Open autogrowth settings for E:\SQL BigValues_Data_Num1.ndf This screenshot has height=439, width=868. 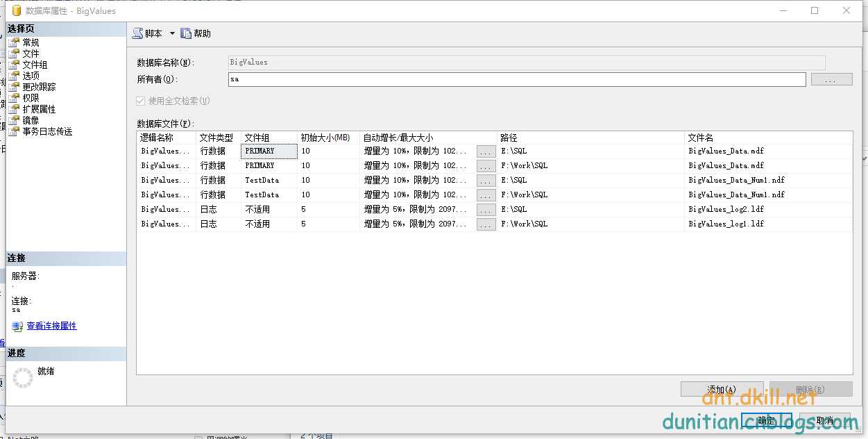(486, 181)
